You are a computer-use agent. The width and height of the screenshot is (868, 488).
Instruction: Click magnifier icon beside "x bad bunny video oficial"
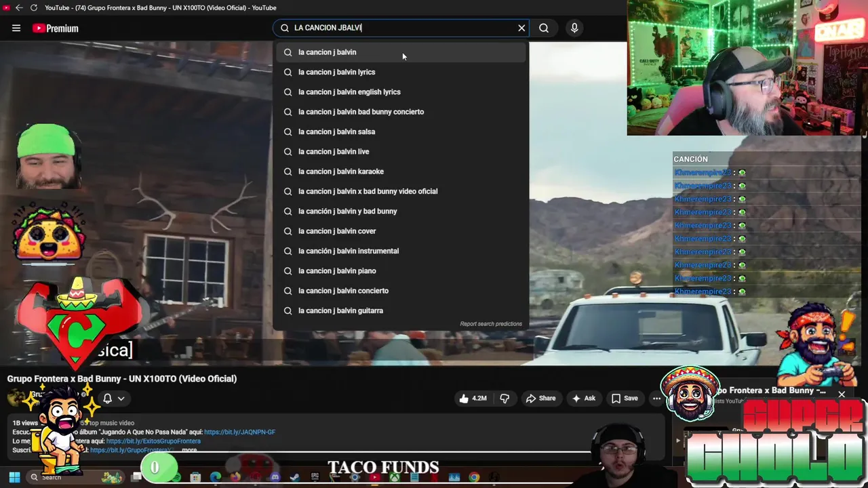click(288, 191)
